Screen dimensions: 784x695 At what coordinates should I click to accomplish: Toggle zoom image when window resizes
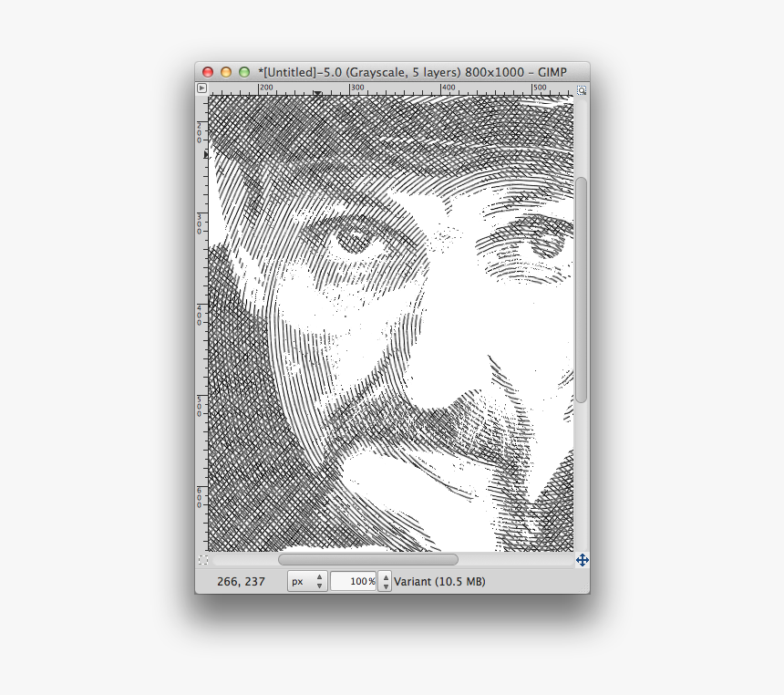click(582, 89)
